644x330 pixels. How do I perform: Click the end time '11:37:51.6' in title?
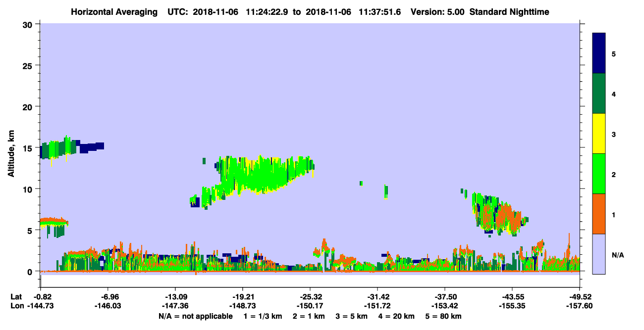pos(379,11)
